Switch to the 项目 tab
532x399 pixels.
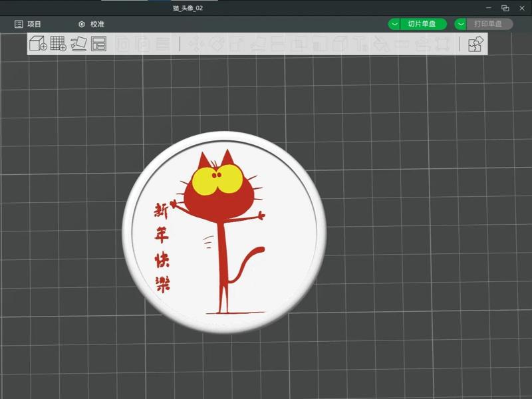point(27,24)
